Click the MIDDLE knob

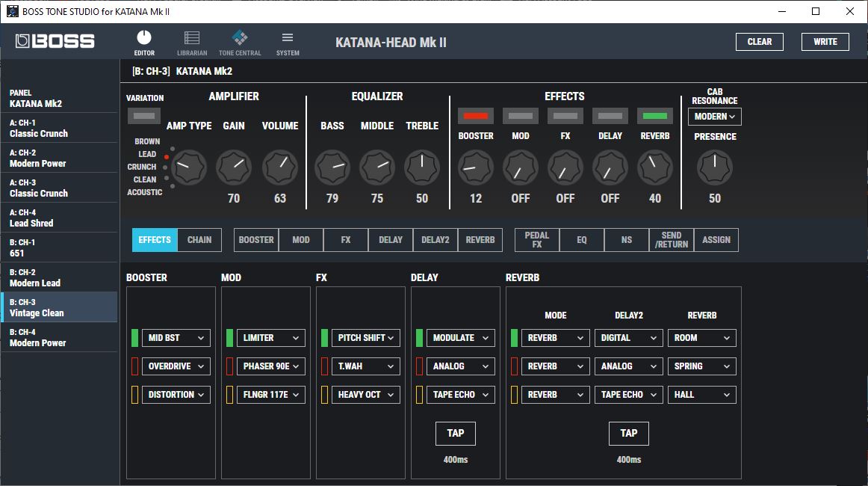pyautogui.click(x=377, y=167)
